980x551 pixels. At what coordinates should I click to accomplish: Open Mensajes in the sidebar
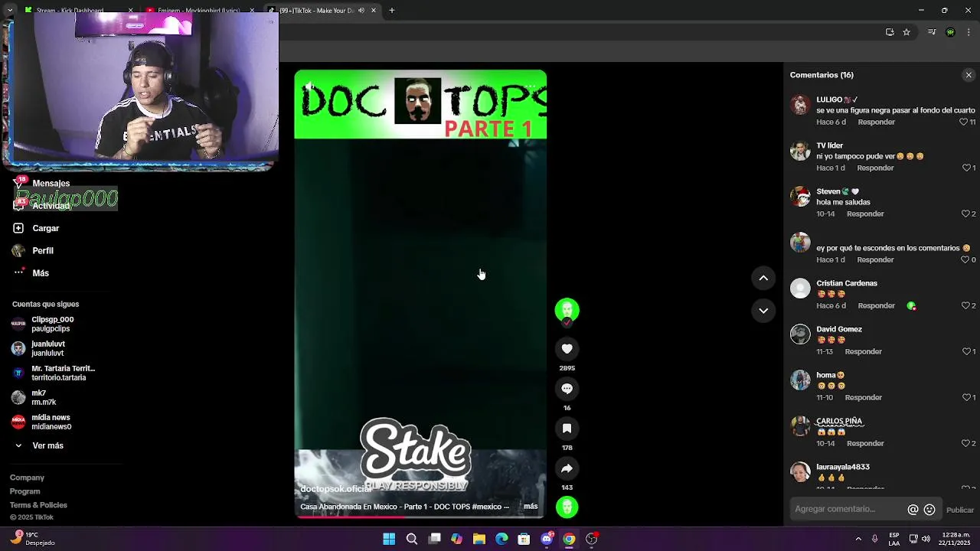tap(42, 184)
